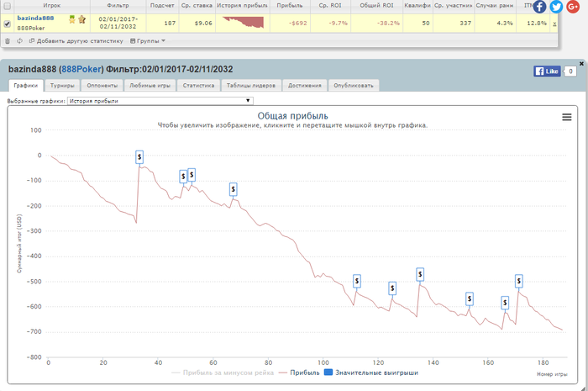588x391 pixels.
Task: Sort by the Подсчет column header
Action: pyautogui.click(x=162, y=6)
